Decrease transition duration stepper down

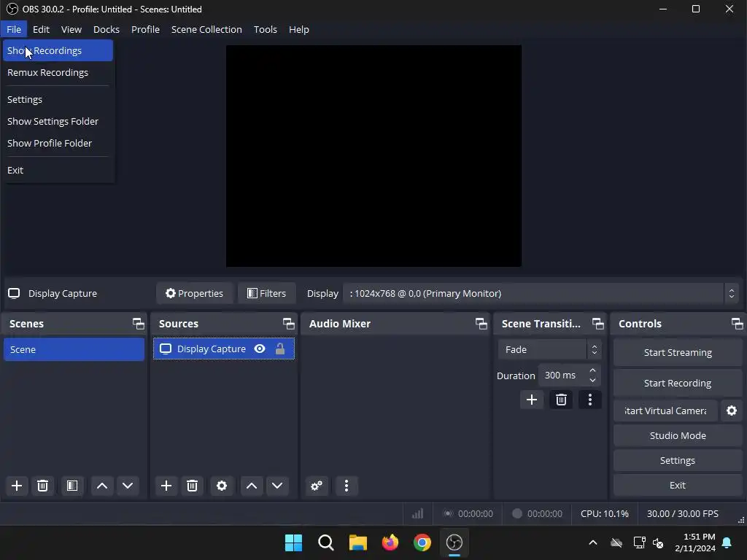[592, 380]
